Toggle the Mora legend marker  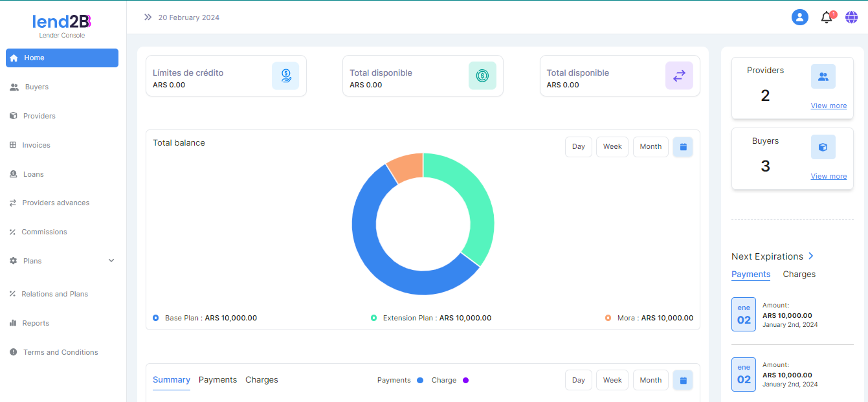[x=608, y=318]
